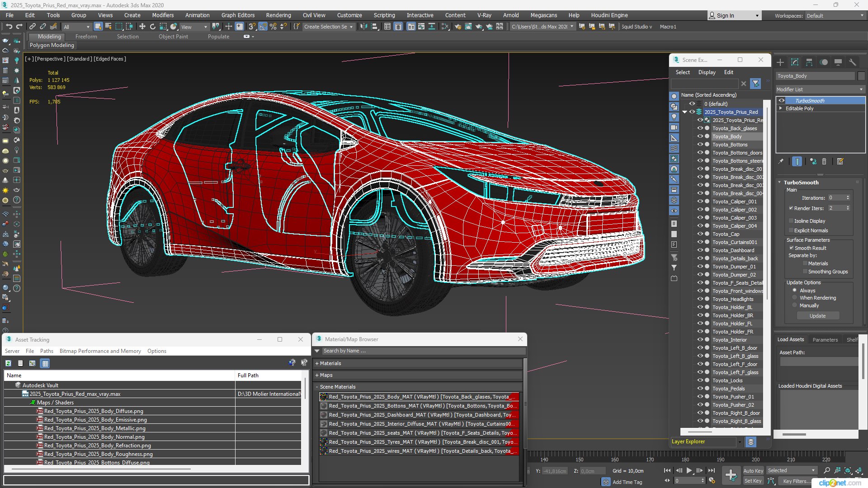Enable the Explicit Normals checkbox
The image size is (868, 488).
[x=791, y=230]
